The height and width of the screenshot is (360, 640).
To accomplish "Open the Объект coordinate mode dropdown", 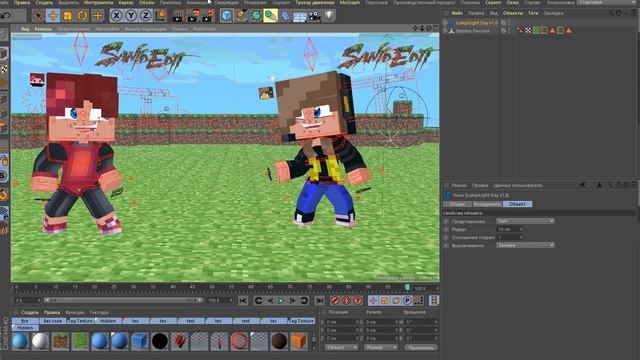I will [341, 347].
